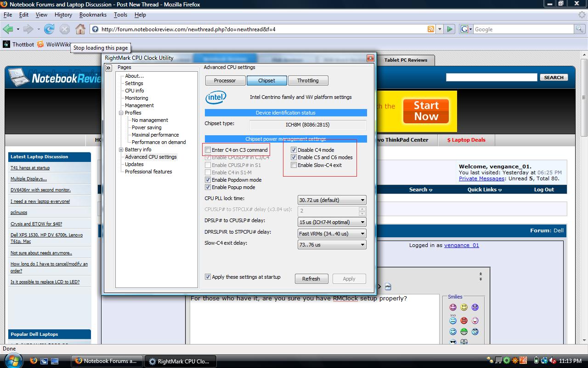Open the Tablet PC Reviews tab

tap(406, 60)
